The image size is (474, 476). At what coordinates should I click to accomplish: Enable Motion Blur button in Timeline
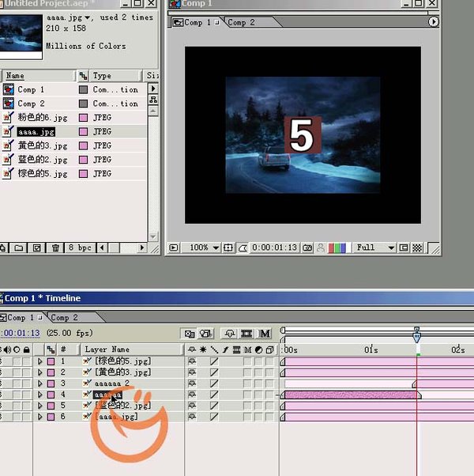(x=265, y=334)
